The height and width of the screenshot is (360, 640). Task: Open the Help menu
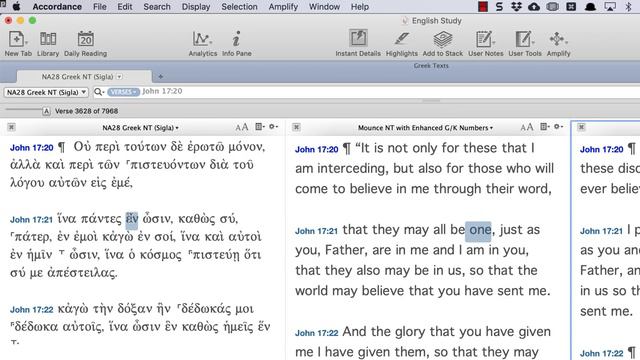click(360, 7)
